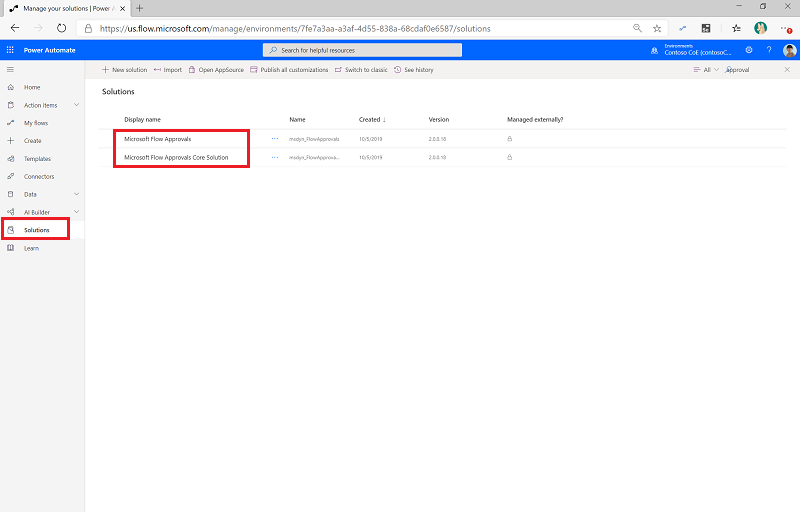This screenshot has height=512, width=800.
Task: Click See history
Action: click(x=414, y=70)
